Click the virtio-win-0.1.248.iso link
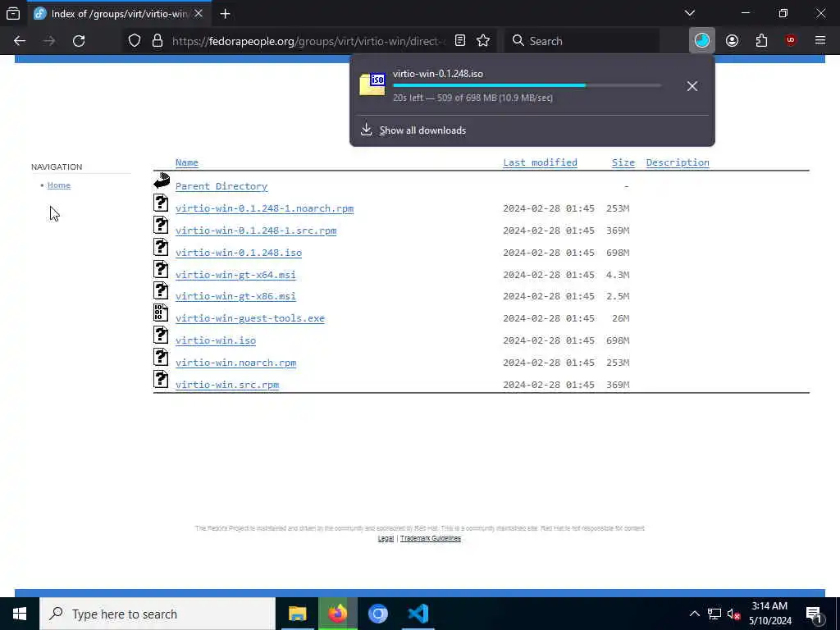840x630 pixels. 239,253
